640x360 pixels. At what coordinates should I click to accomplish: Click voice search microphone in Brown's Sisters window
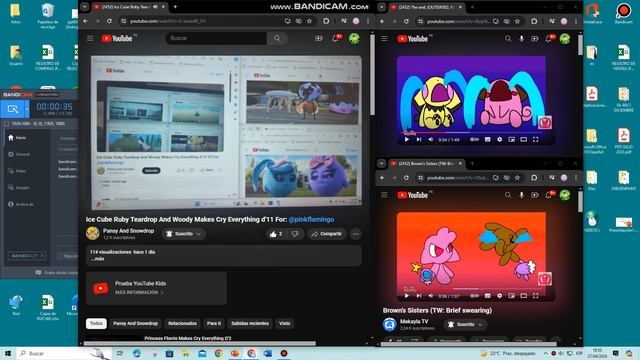[x=521, y=195]
